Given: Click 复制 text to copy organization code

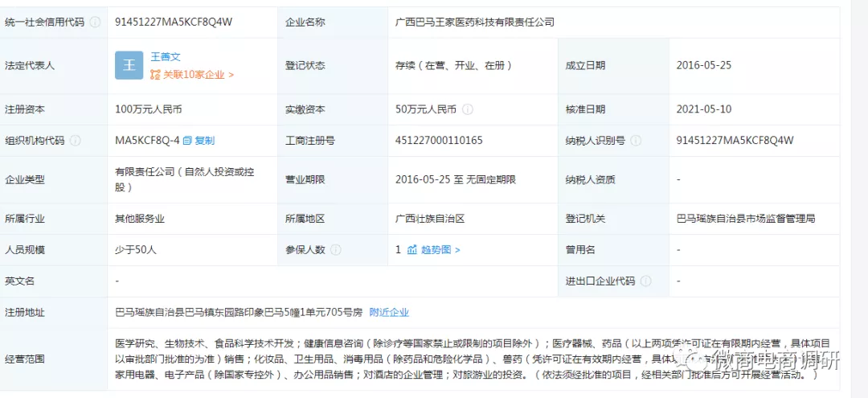Looking at the screenshot, I should point(205,141).
